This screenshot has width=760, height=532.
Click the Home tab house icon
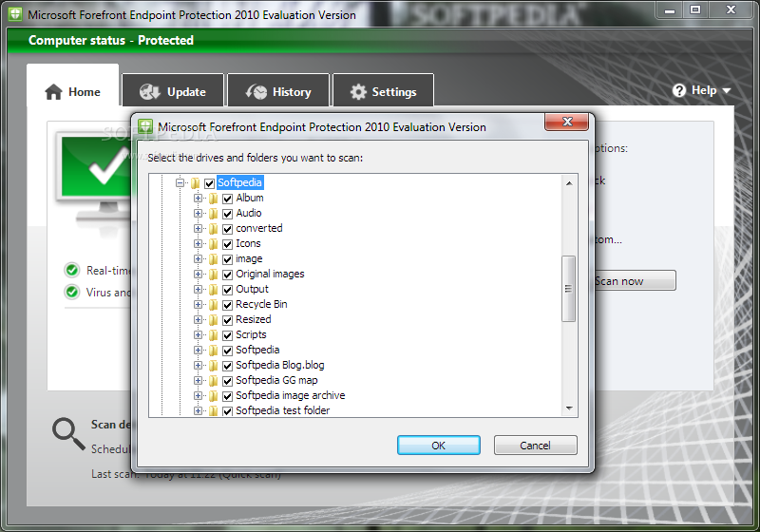tap(53, 91)
